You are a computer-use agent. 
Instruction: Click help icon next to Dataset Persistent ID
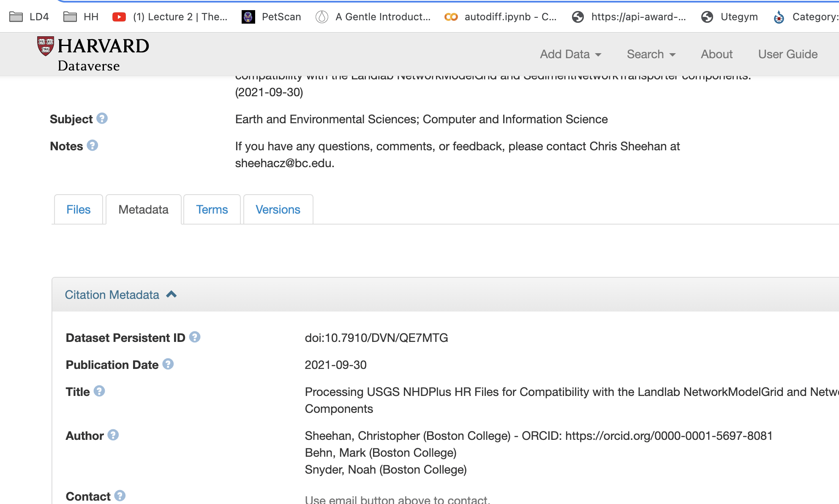[194, 337]
